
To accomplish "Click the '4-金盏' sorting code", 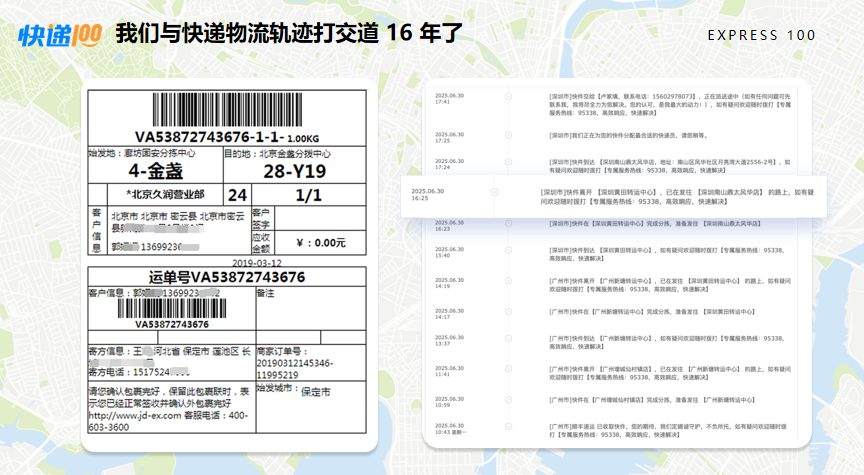I will pyautogui.click(x=155, y=171).
